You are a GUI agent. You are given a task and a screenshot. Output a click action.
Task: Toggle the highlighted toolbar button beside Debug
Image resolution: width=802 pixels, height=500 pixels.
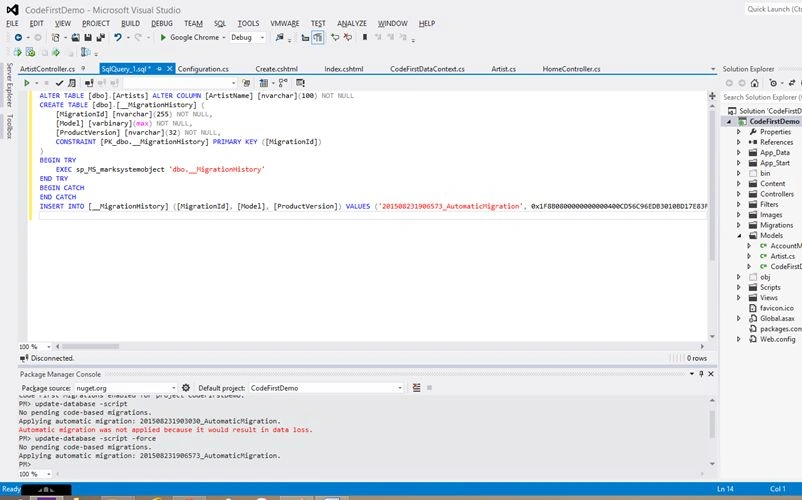click(318, 37)
